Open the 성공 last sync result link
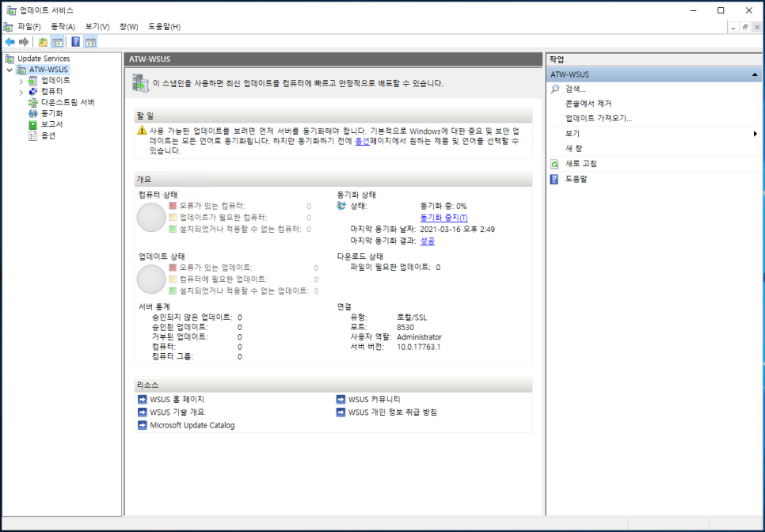The image size is (765, 532). 428,241
